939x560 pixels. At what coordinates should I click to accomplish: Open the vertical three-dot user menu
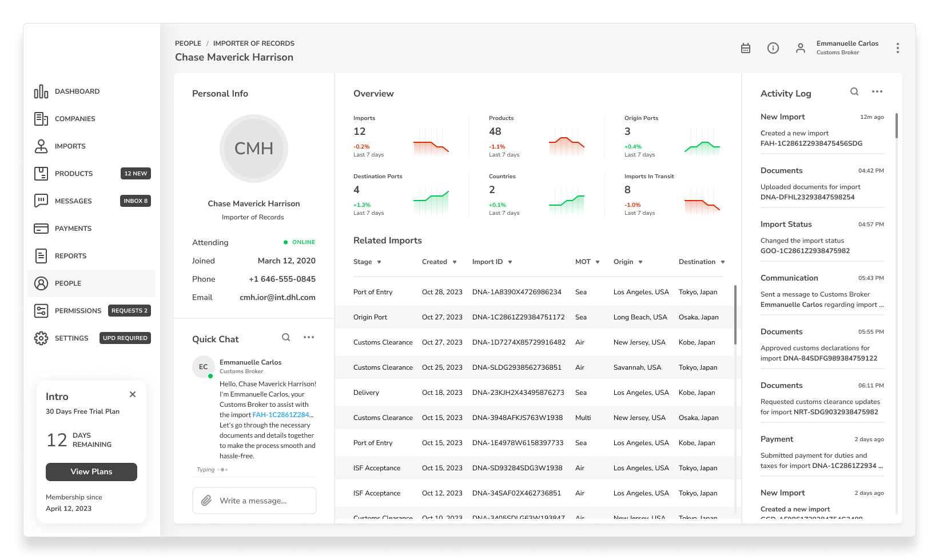pos(898,48)
